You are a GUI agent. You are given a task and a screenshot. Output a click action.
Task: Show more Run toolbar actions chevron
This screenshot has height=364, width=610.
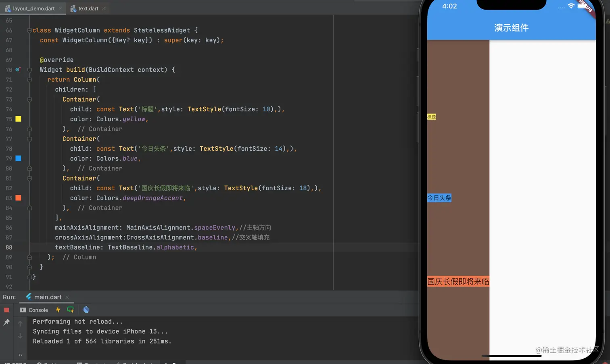click(x=20, y=355)
